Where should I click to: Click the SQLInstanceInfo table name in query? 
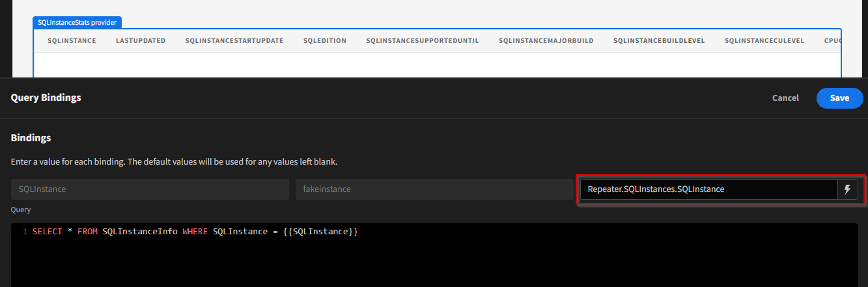point(140,232)
